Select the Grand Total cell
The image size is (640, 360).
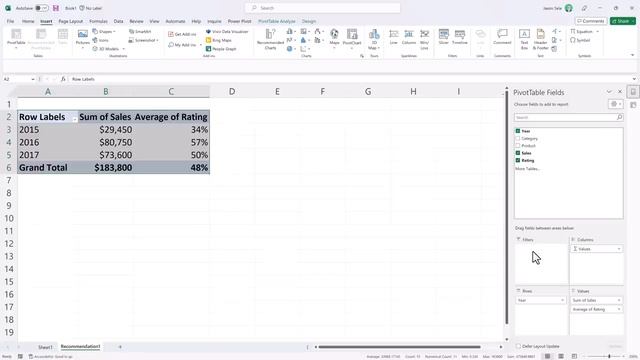click(x=48, y=167)
